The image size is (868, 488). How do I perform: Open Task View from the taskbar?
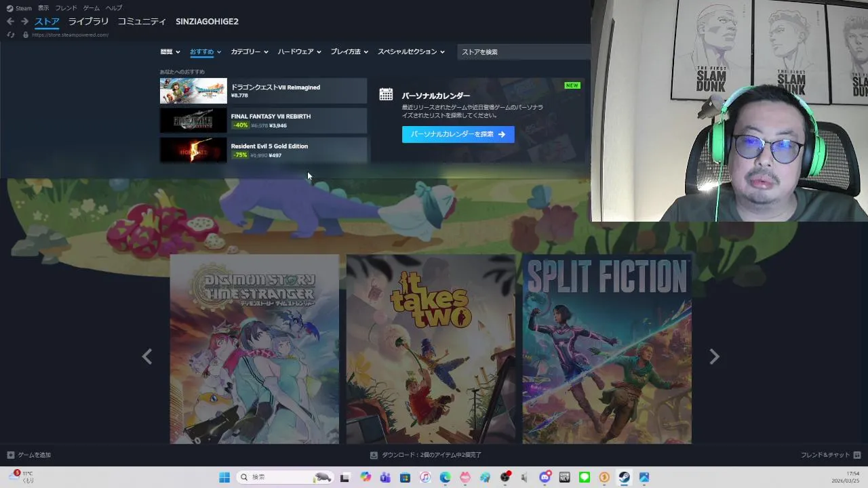344,477
